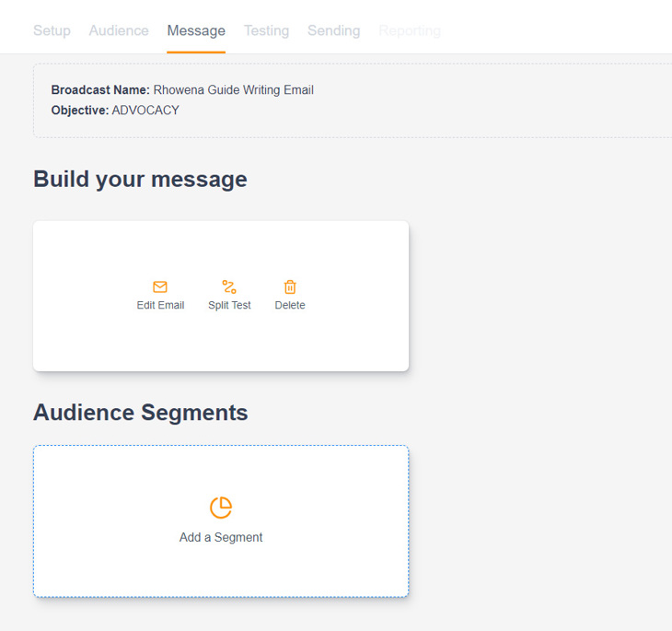Click the Objective: label
Image resolution: width=672 pixels, height=631 pixels.
tap(80, 111)
